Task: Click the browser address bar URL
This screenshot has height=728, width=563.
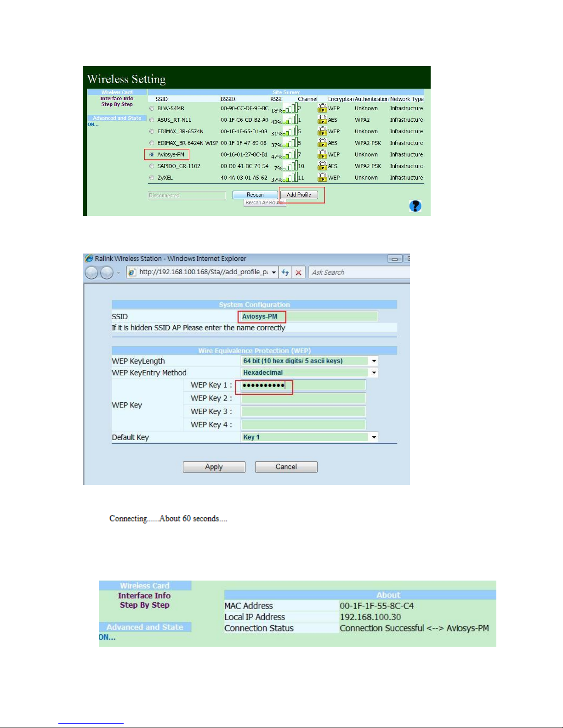Action: tap(204, 272)
